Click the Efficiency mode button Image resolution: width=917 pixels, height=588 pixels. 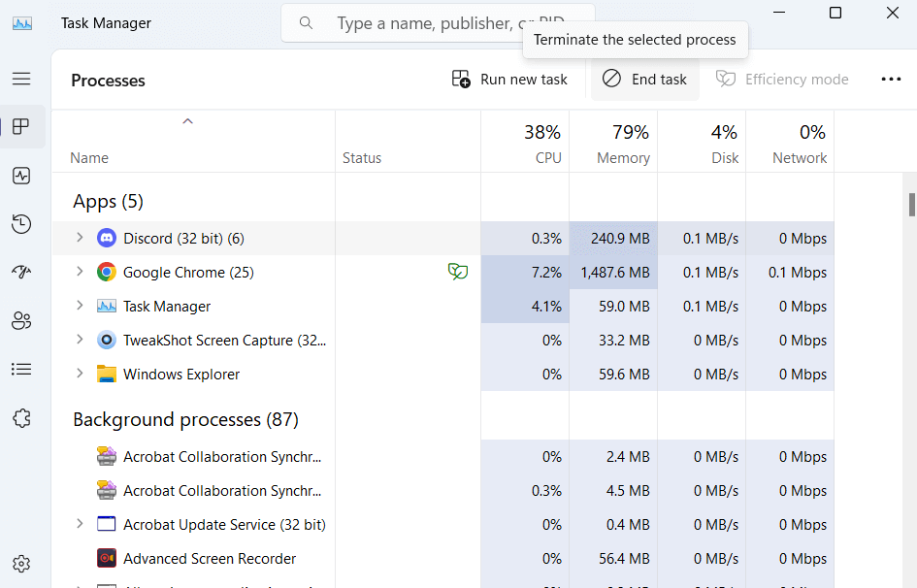[x=782, y=80]
